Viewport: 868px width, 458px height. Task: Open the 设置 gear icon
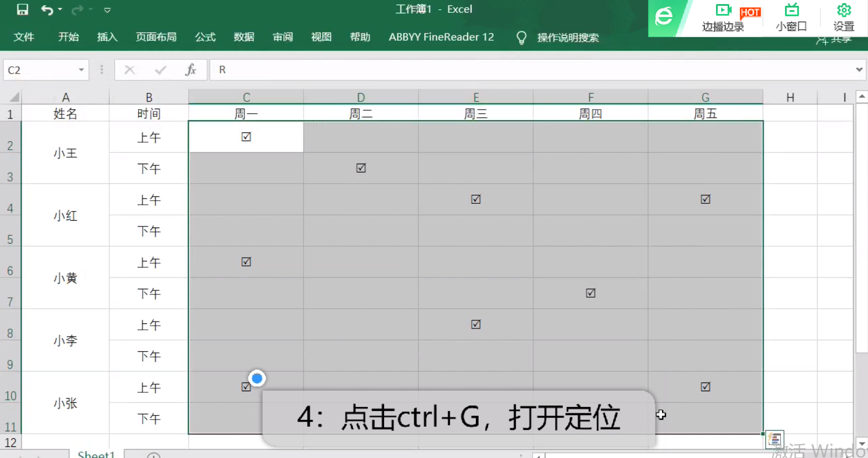(844, 10)
